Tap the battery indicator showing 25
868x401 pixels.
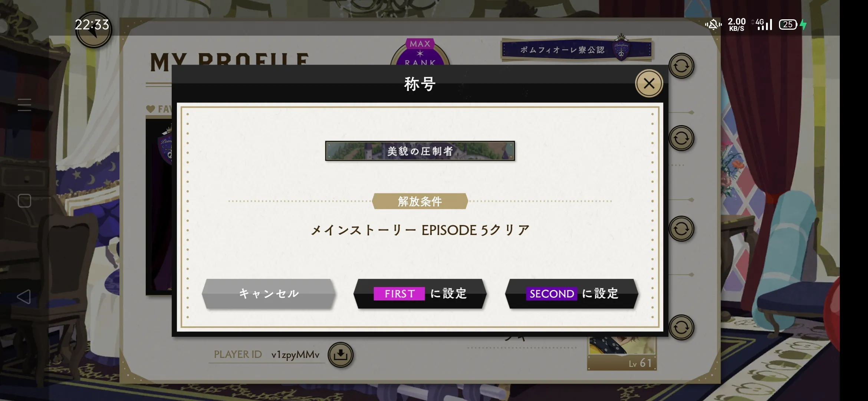[x=788, y=25]
